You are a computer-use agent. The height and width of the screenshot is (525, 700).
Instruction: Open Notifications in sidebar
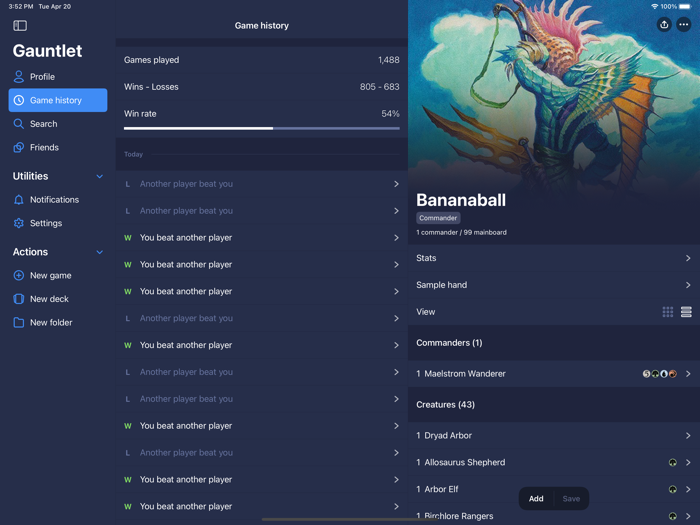(x=58, y=200)
